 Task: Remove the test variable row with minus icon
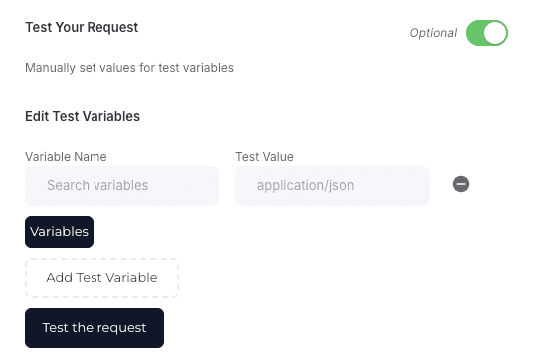[461, 184]
